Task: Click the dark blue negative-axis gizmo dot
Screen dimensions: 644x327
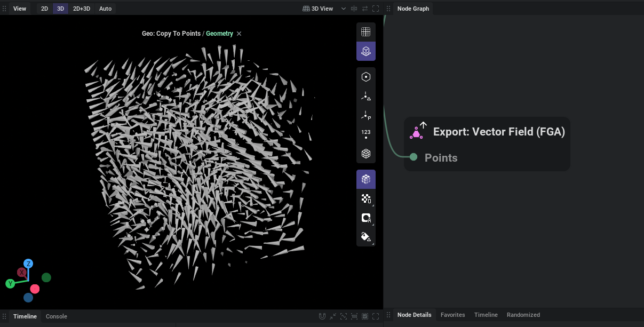Action: [28, 298]
